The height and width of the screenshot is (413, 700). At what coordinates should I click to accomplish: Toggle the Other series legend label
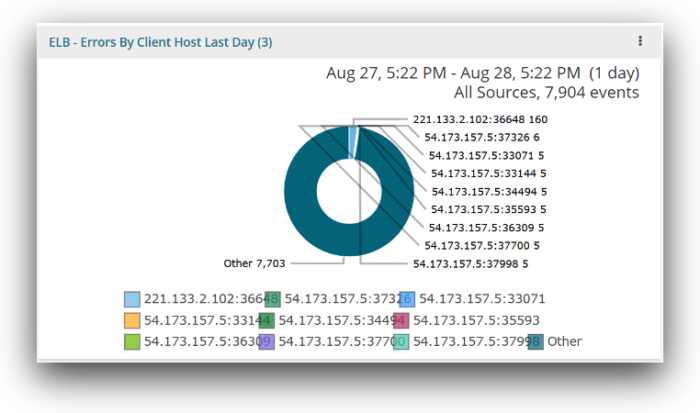(564, 341)
